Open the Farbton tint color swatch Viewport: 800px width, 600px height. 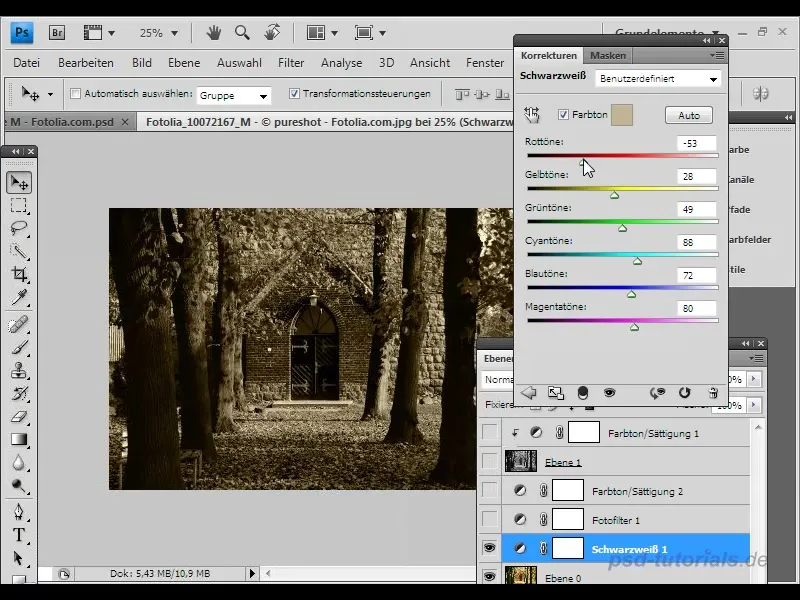(x=622, y=115)
